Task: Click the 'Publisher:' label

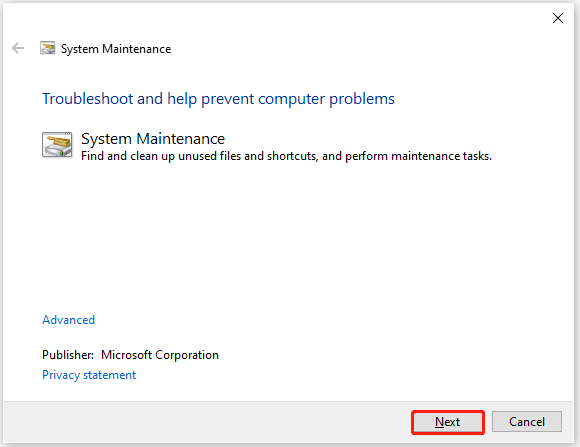Action: tap(68, 355)
